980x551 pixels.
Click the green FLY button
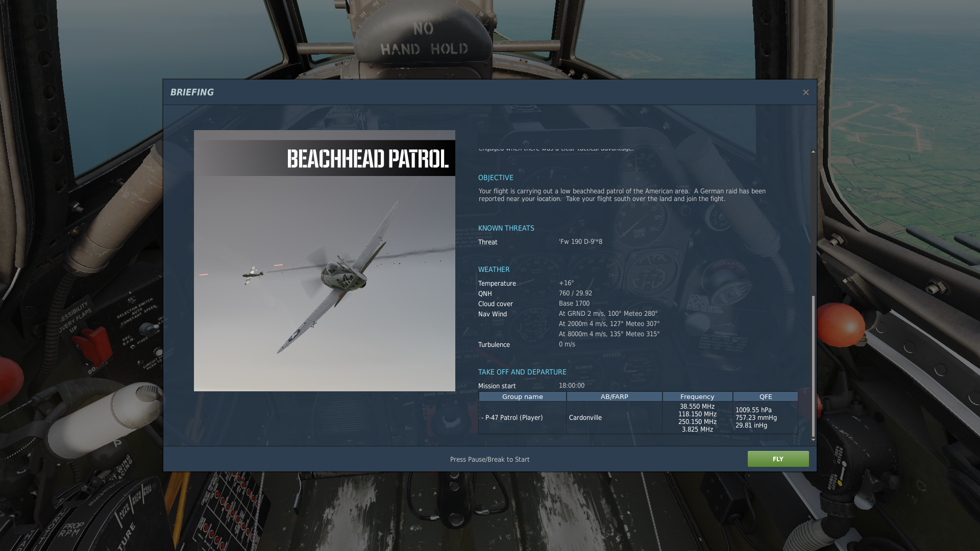coord(778,459)
